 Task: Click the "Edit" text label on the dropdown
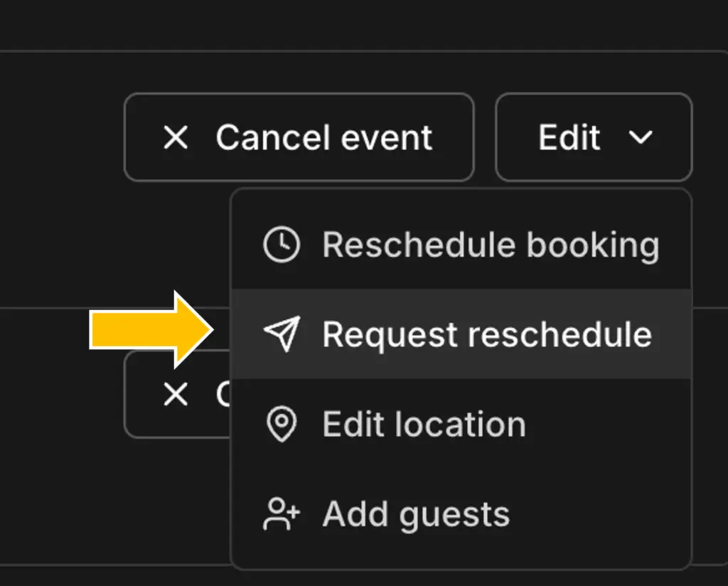pos(569,137)
